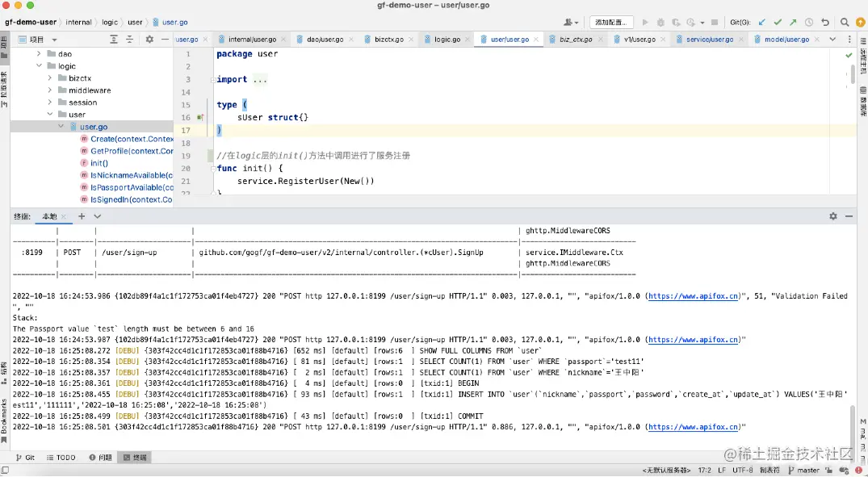Viewport: 868px width, 477px height.
Task: Click the Run with Coverage icon
Action: pyautogui.click(x=676, y=22)
